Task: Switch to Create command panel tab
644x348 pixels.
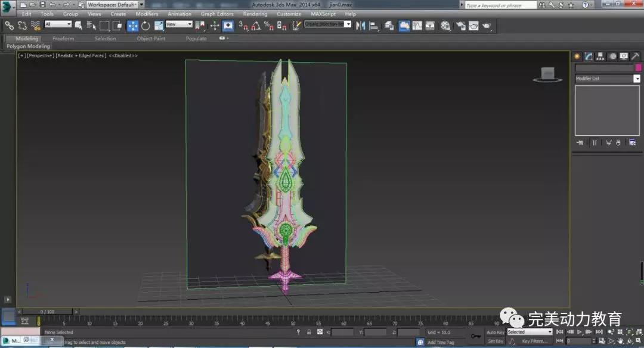Action: point(577,56)
